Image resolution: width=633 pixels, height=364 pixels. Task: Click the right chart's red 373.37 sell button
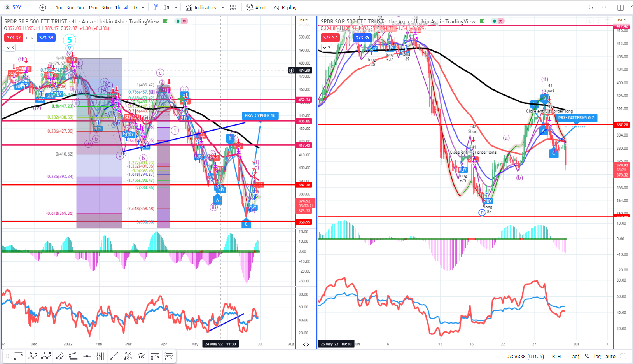[330, 38]
